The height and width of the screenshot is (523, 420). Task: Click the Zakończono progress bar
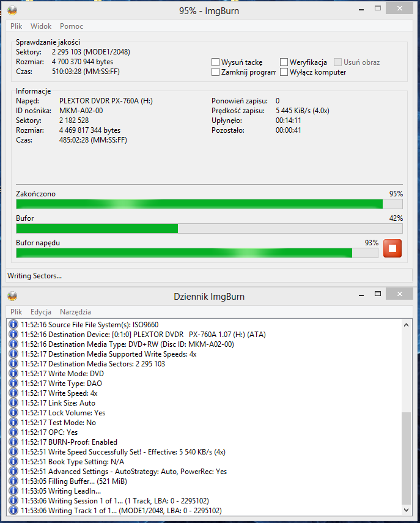pyautogui.click(x=209, y=204)
